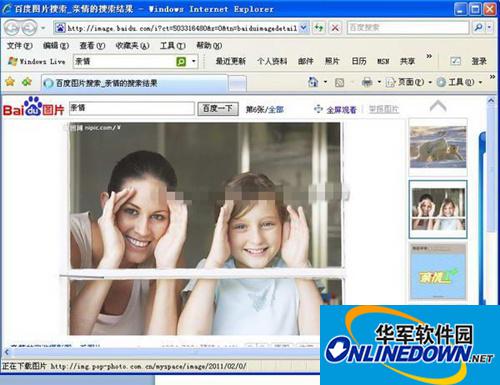Open the 工具(T) menu
Image resolution: width=500 pixels, height=385 pixels.
[173, 46]
